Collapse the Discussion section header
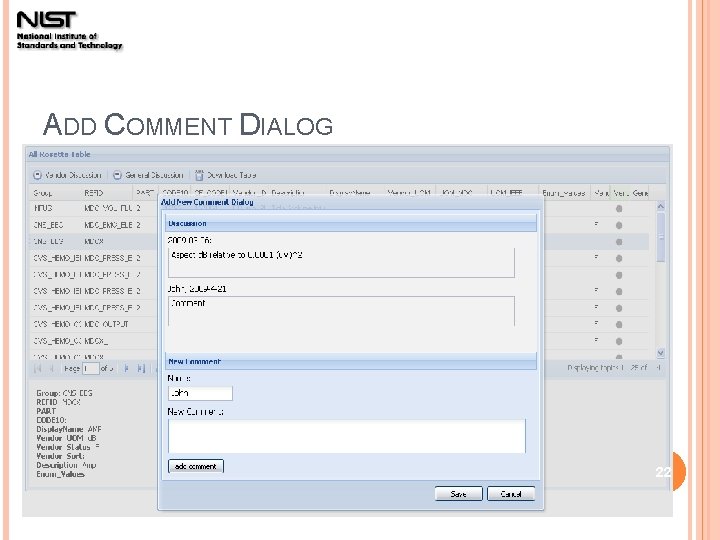Image resolution: width=720 pixels, height=540 pixels. [x=351, y=223]
